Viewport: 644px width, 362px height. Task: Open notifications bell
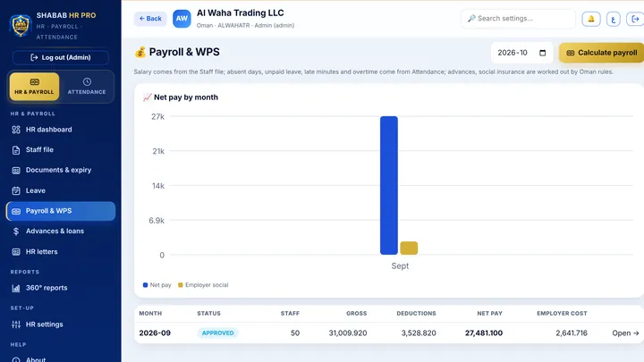[591, 19]
